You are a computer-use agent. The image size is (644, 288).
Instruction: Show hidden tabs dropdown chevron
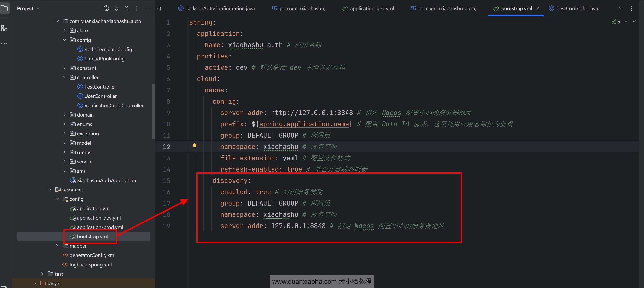621,8
